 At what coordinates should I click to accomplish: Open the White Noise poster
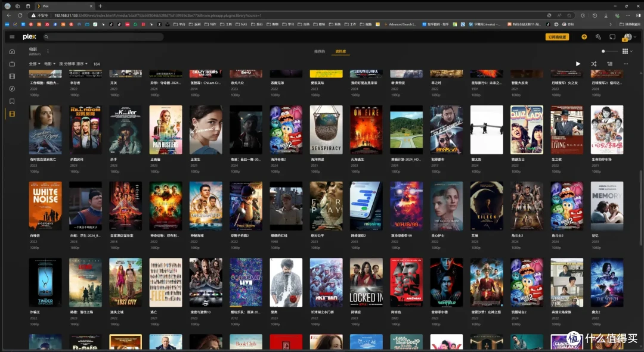[x=45, y=206]
